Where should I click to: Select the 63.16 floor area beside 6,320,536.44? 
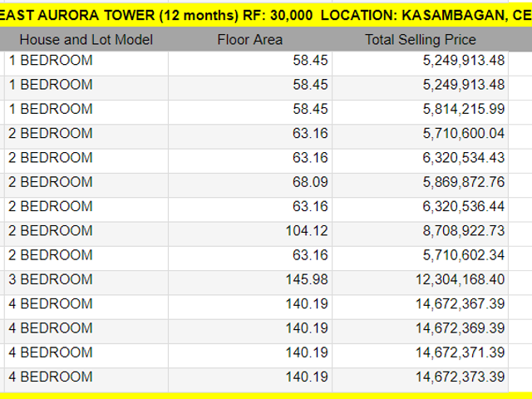pyautogui.click(x=250, y=210)
